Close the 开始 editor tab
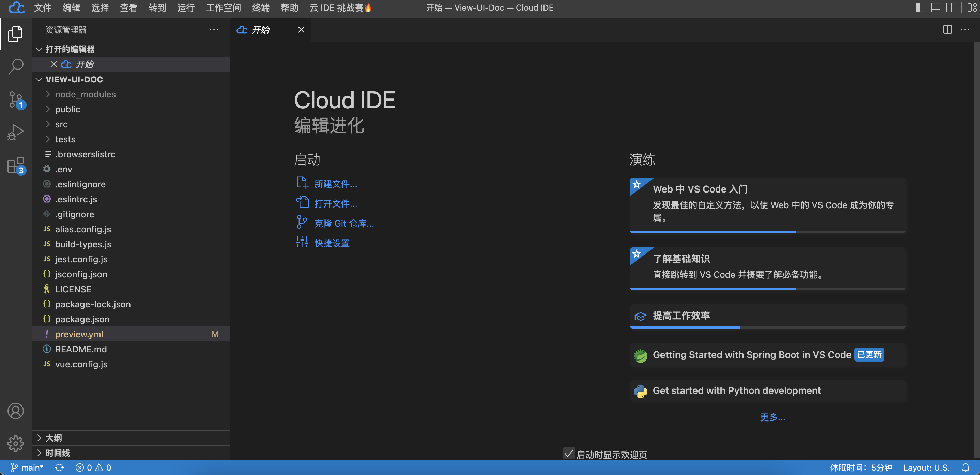980x475 pixels. (x=301, y=30)
